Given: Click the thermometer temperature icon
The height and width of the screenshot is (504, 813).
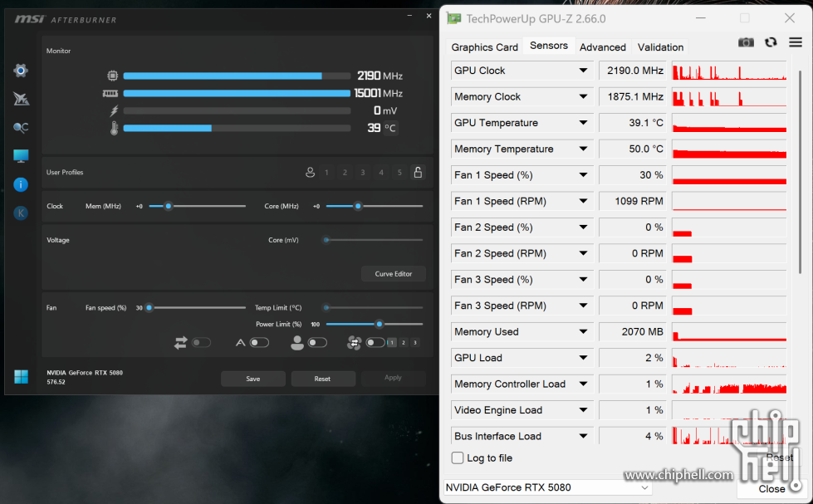Looking at the screenshot, I should (114, 128).
